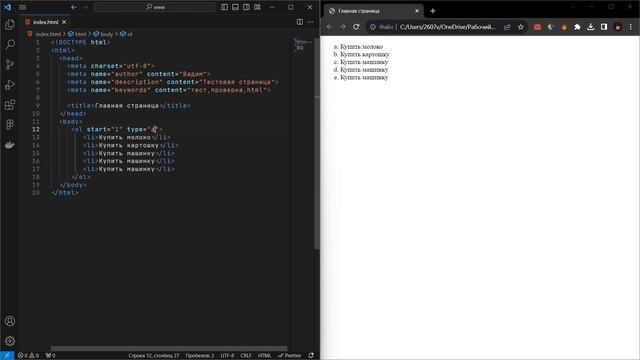The width and height of the screenshot is (640, 360).
Task: Open the errors and warnings status item
Action: 28,356
